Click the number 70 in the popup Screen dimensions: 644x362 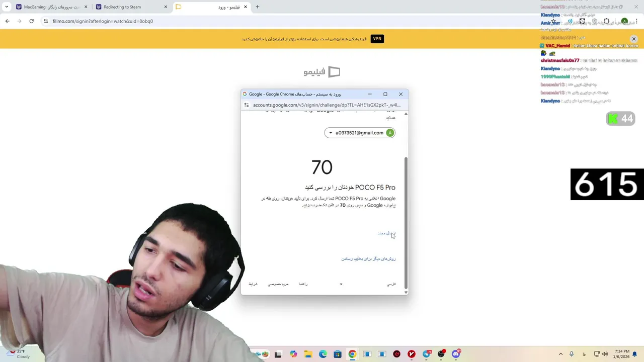(322, 167)
